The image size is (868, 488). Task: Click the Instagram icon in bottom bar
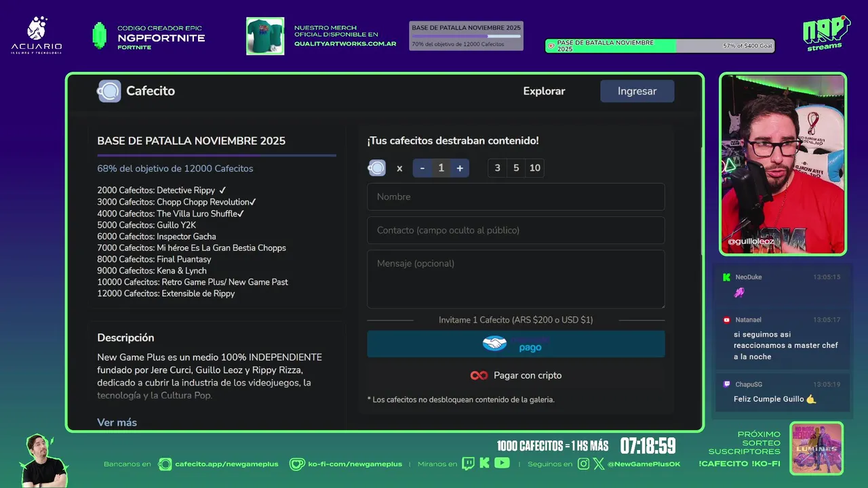click(x=584, y=464)
